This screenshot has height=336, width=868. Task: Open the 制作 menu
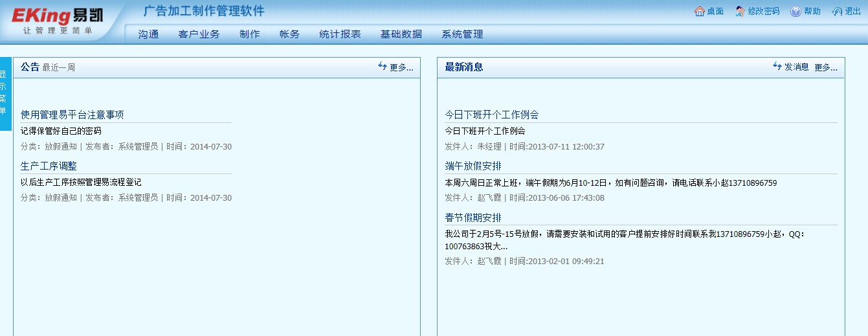coord(249,34)
